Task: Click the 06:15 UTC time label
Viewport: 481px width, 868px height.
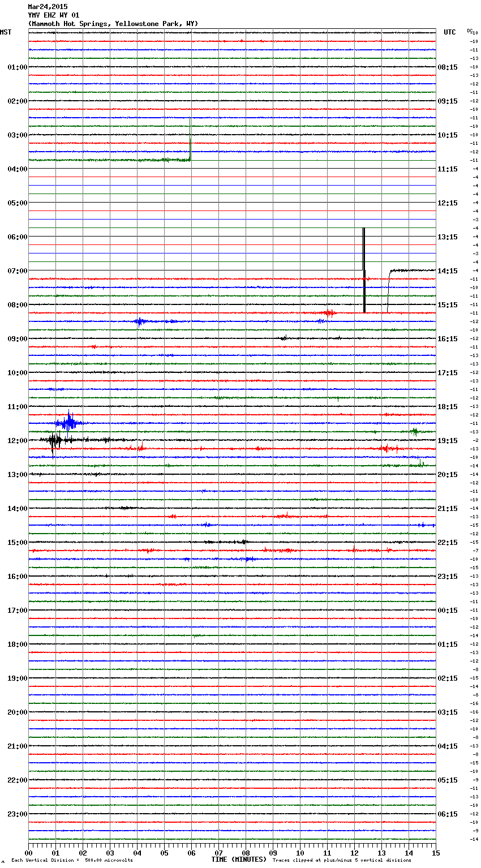Action: (x=448, y=814)
